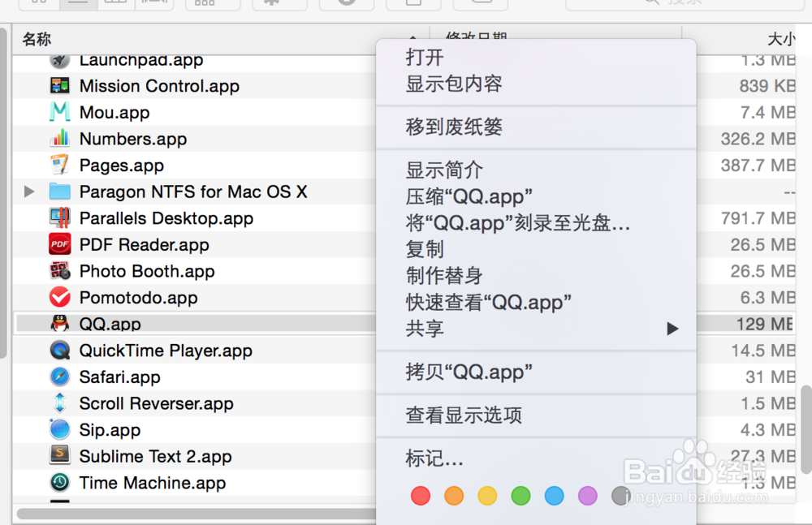Expand the Paragon NTFS folder
Image resolution: width=812 pixels, height=525 pixels.
[29, 192]
